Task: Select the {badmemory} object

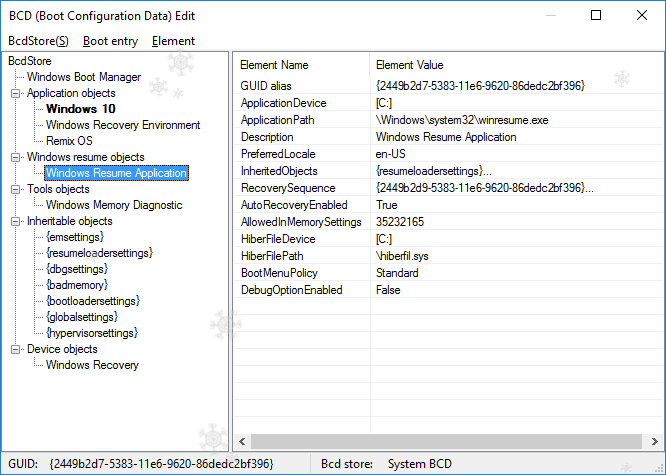Action: 77,285
